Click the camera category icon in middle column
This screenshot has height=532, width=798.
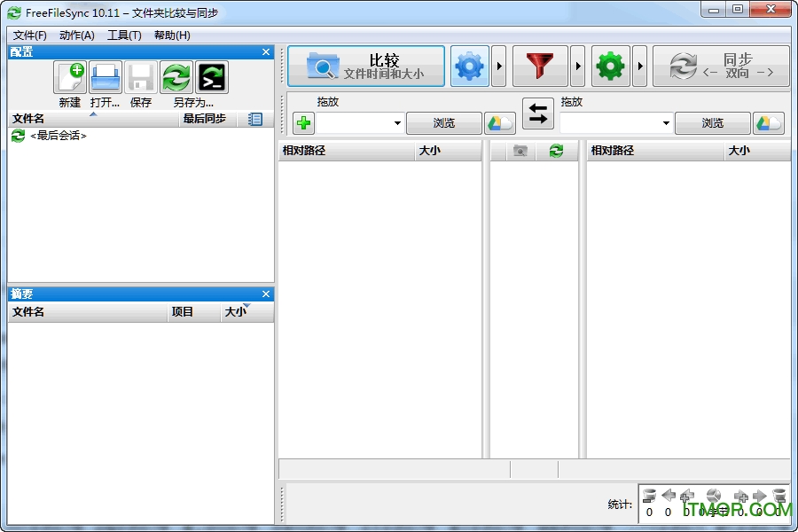tap(520, 151)
